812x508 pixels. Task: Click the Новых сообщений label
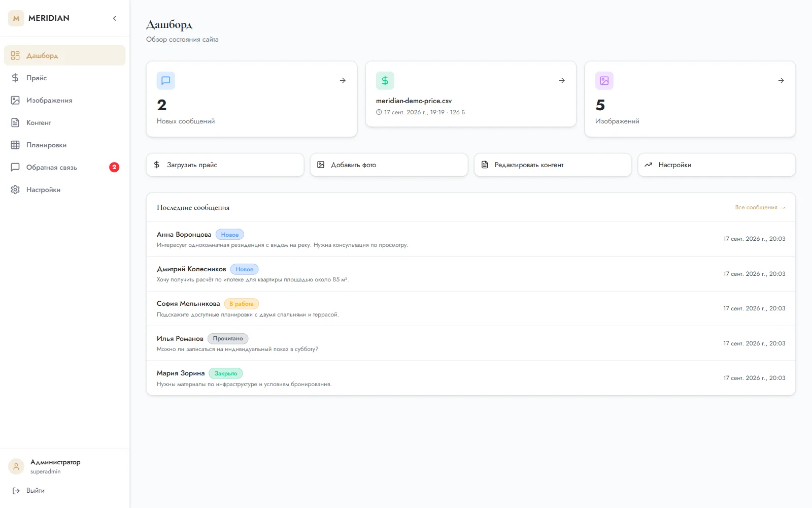click(x=186, y=121)
